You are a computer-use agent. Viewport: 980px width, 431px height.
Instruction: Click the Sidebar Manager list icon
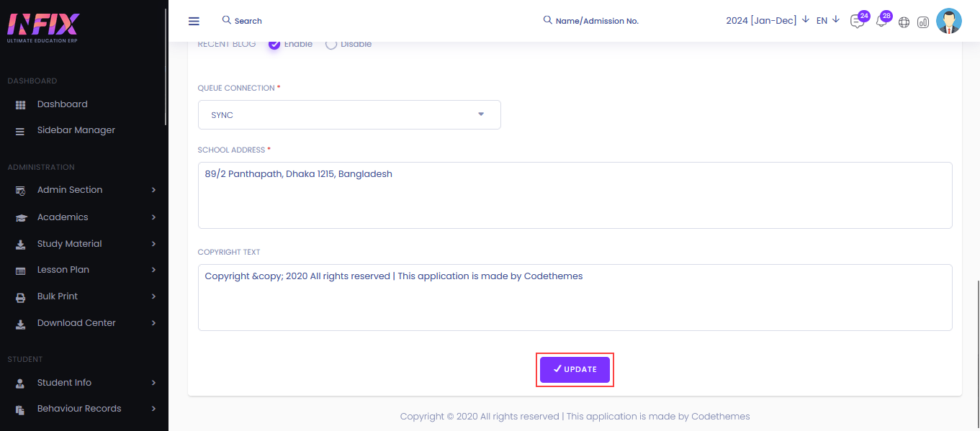click(20, 131)
